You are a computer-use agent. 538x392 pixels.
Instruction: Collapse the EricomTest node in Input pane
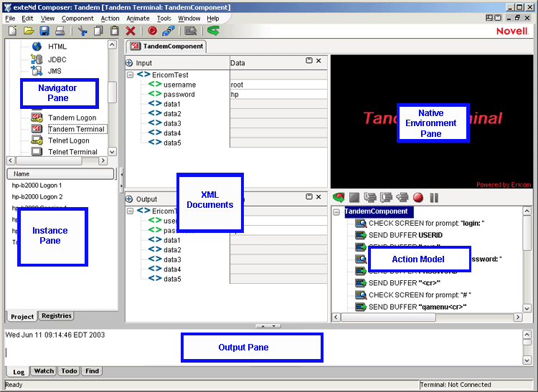coord(130,75)
